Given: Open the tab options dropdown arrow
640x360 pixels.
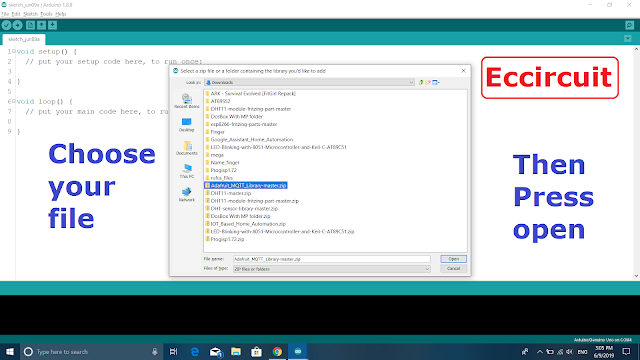Looking at the screenshot, I should point(628,39).
